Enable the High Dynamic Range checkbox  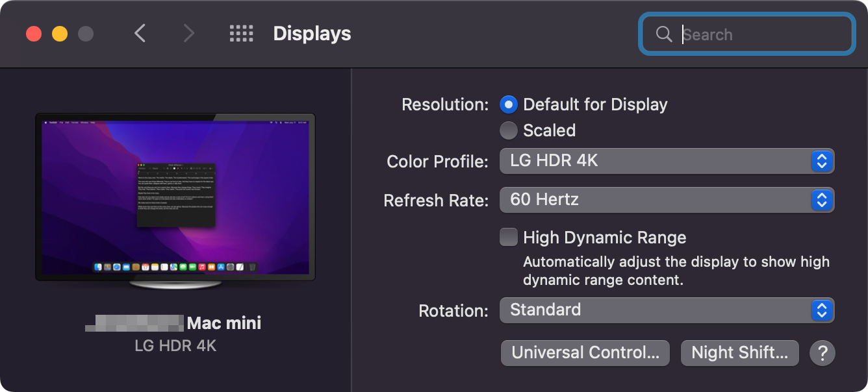click(x=509, y=238)
